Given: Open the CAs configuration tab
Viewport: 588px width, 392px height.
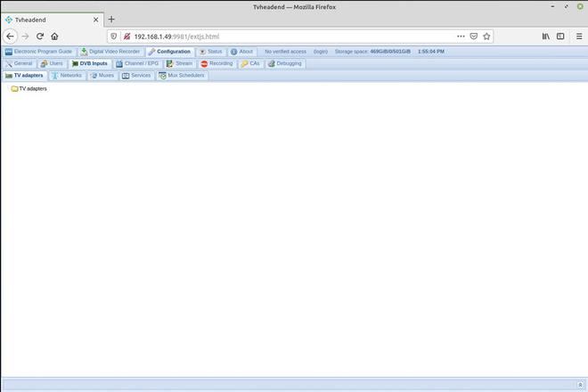Looking at the screenshot, I should pyautogui.click(x=250, y=64).
